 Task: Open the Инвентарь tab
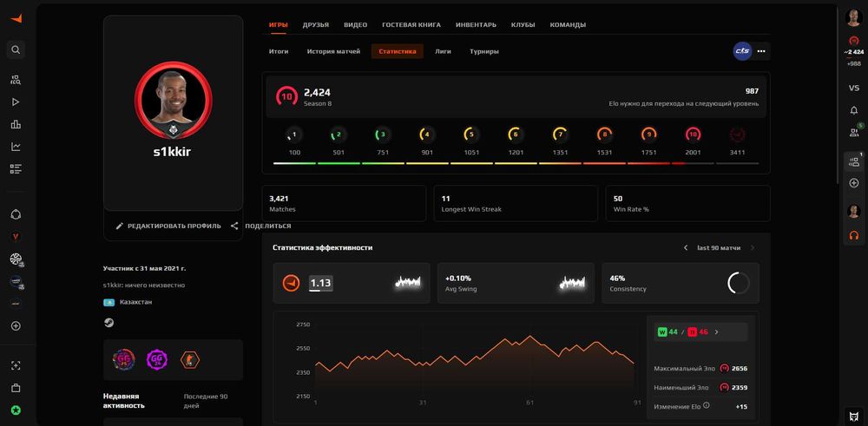point(476,24)
